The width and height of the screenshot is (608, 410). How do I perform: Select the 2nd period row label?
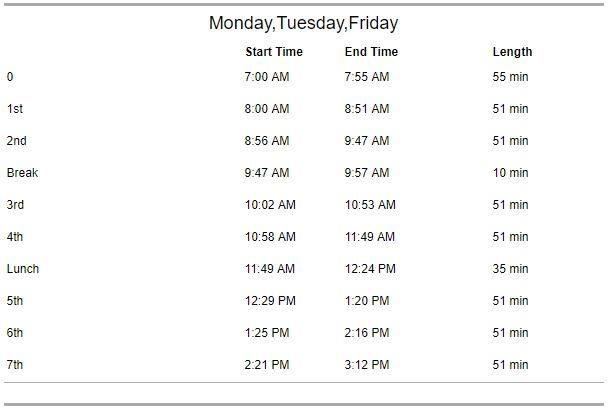click(x=17, y=140)
